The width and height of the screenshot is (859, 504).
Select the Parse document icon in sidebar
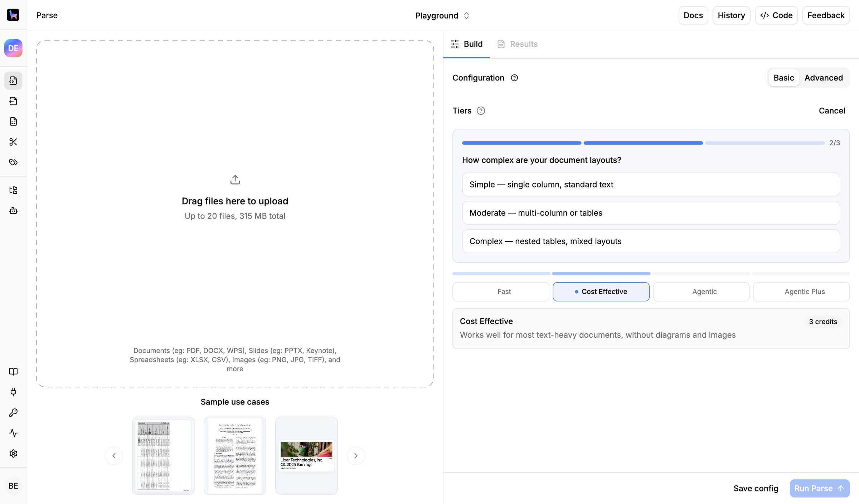pos(13,80)
